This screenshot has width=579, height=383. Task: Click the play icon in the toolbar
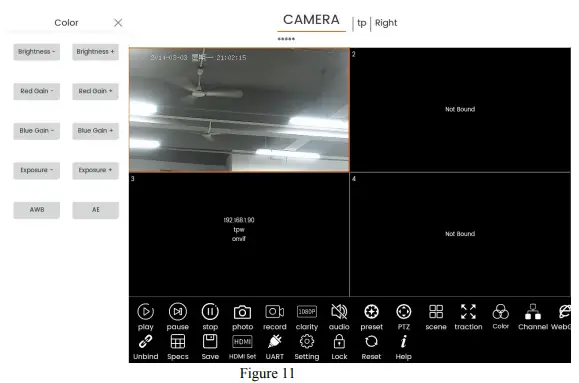click(145, 312)
